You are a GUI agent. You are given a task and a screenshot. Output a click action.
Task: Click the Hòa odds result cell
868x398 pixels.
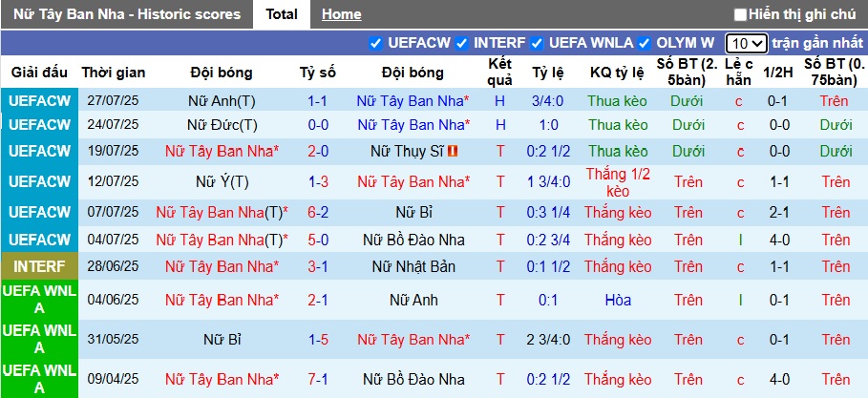(x=617, y=300)
